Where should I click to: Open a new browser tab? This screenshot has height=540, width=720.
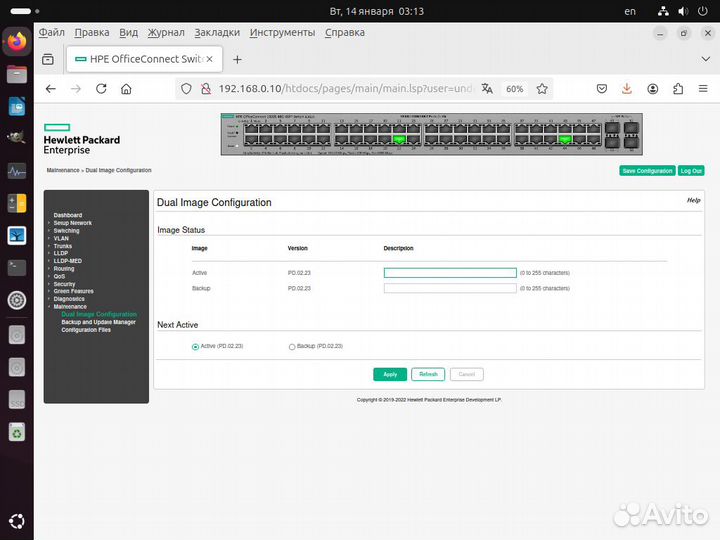coord(237,59)
